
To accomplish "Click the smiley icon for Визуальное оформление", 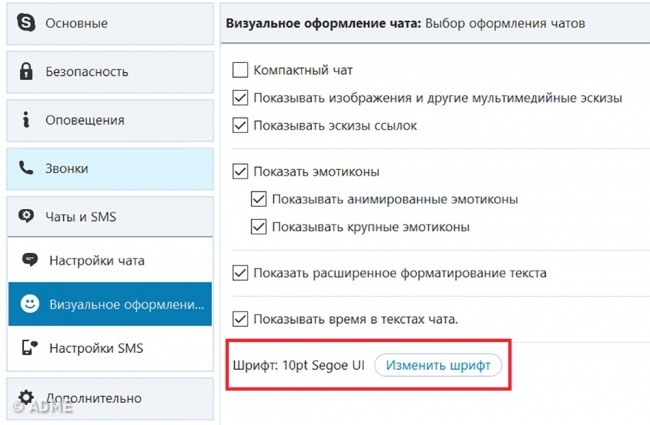I will pos(30,305).
